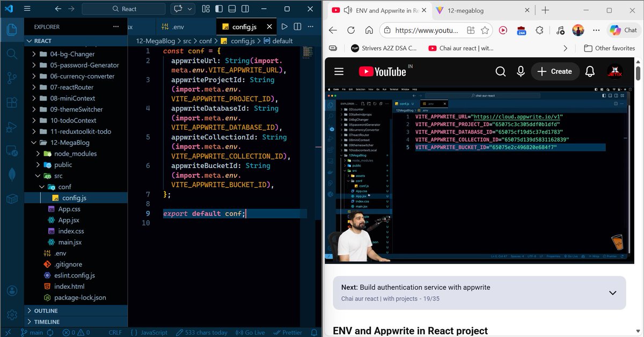Go back with VS Code navigation arrow
This screenshot has width=644, height=337.
click(x=58, y=9)
